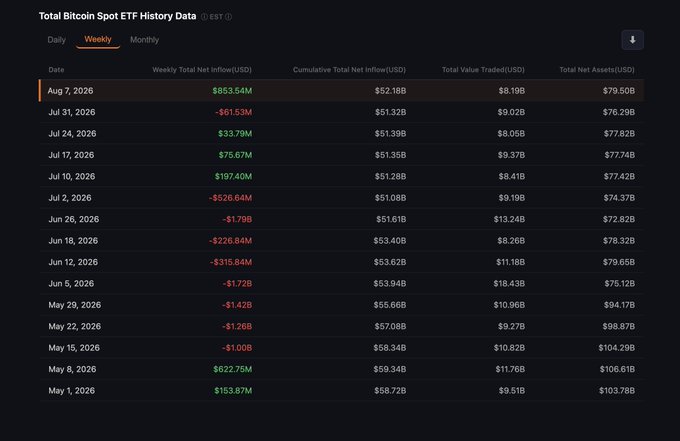This screenshot has height=441, width=680.
Task: Click cumulative inflow $52.18B
Action: 390,91
